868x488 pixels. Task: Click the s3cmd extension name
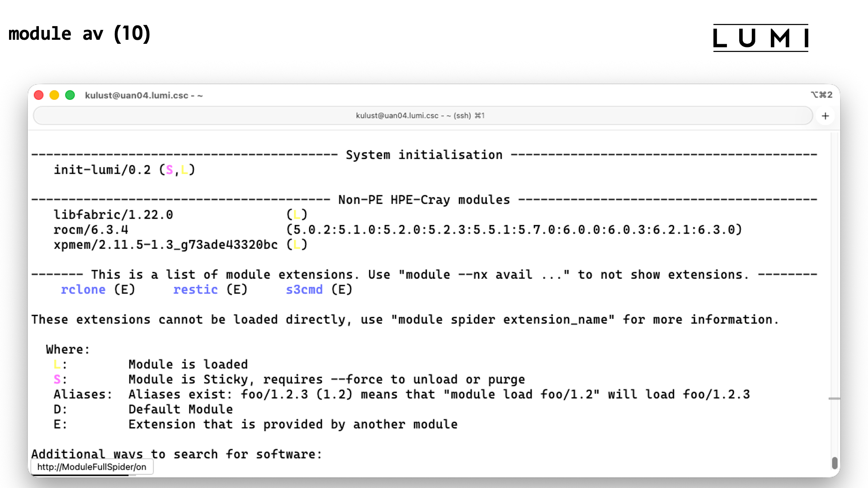point(304,290)
